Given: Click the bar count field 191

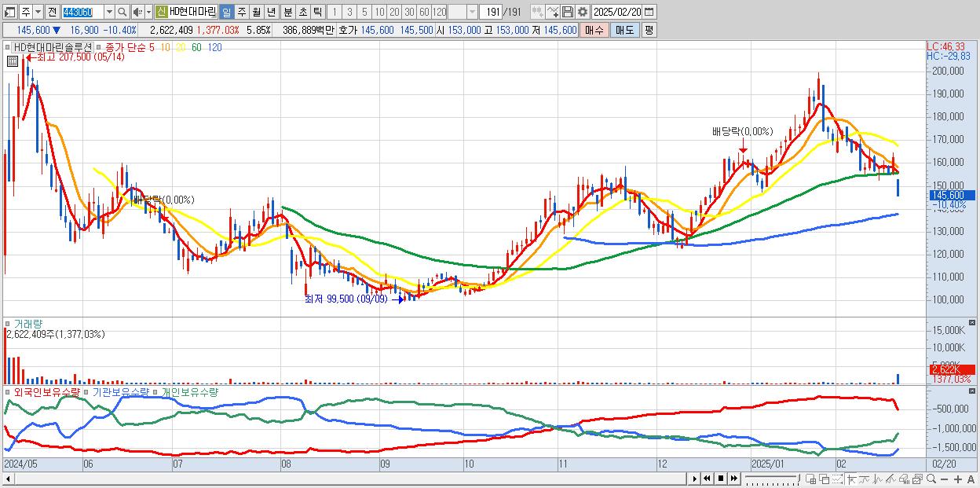Looking at the screenshot, I should click(491, 12).
